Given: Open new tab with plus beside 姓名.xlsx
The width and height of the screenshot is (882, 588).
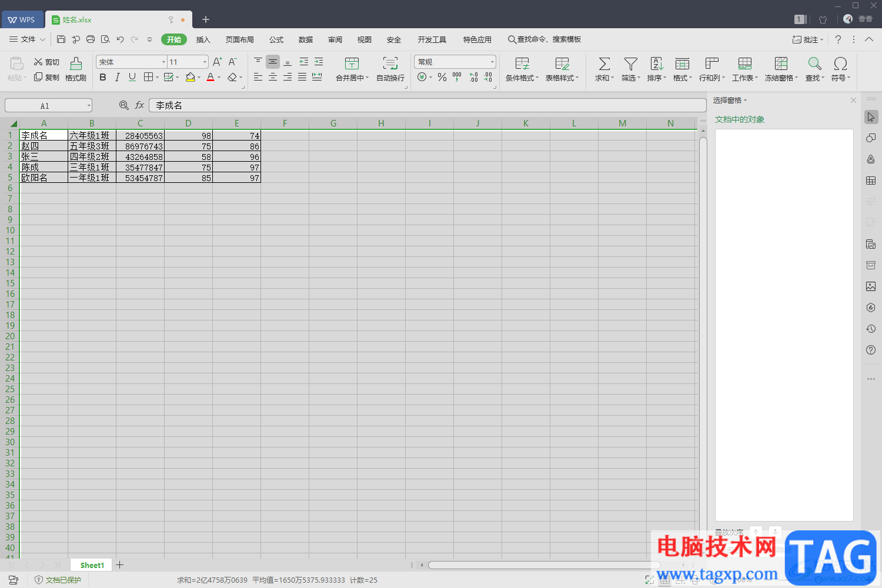Looking at the screenshot, I should point(206,19).
